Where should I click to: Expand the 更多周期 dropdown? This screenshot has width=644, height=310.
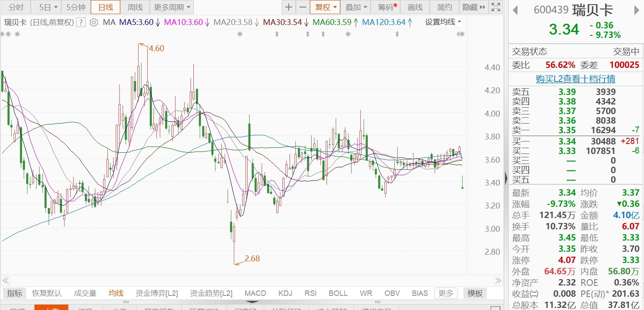pyautogui.click(x=171, y=7)
